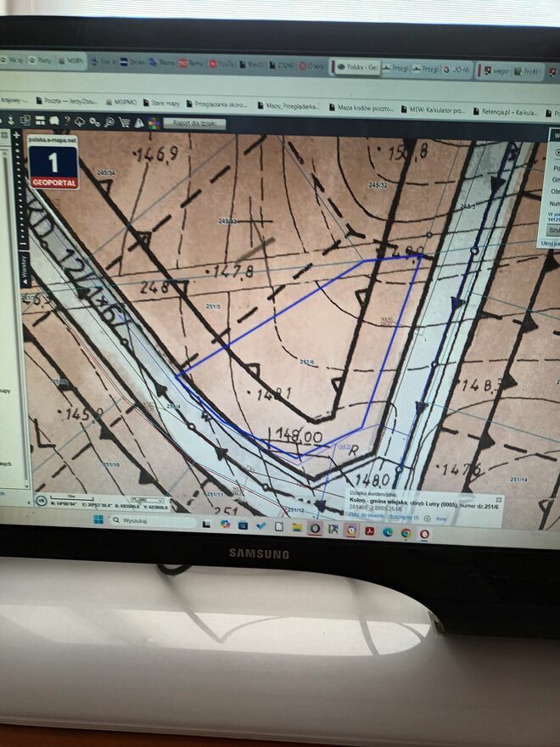This screenshot has width=560, height=747.
Task: Open the MSIPMO bookmark
Action: tap(121, 102)
